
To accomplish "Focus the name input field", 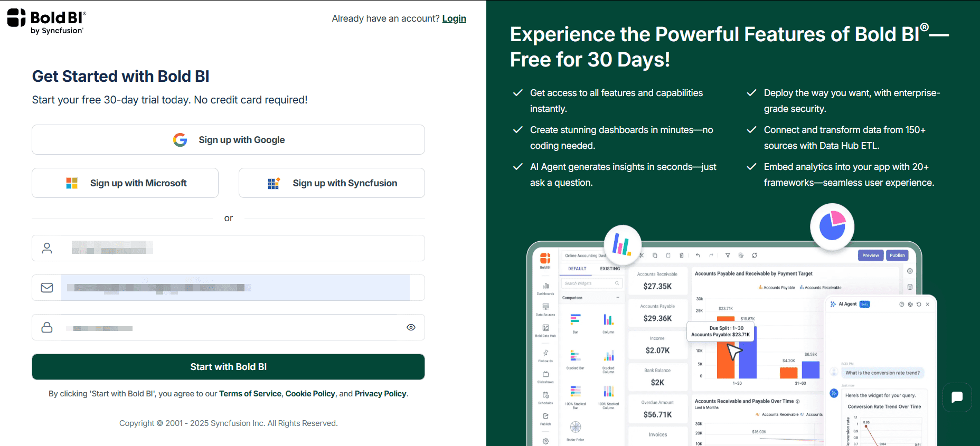I will pos(238,248).
